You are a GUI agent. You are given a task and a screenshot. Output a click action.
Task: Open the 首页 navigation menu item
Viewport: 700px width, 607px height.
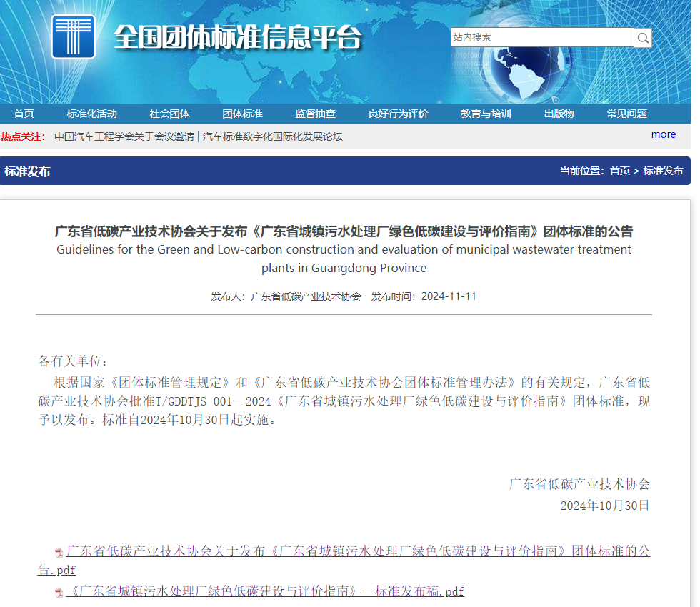[24, 114]
